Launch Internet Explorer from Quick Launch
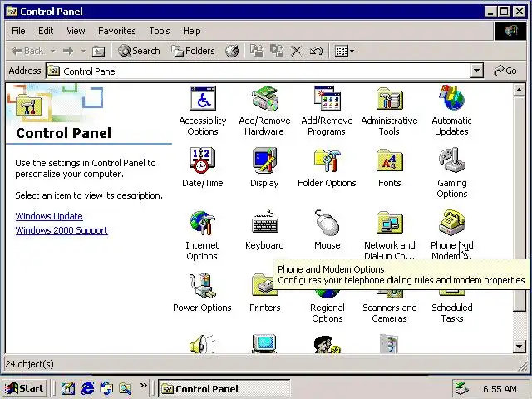 (87, 388)
